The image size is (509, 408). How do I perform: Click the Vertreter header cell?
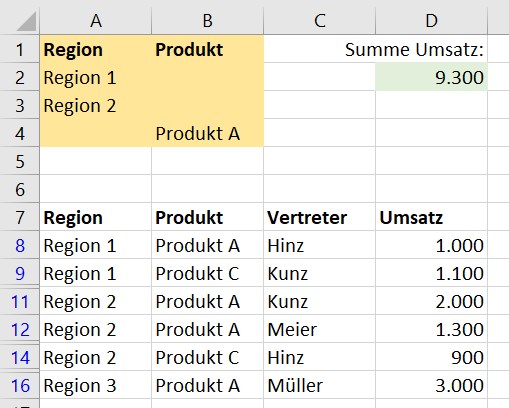(319, 217)
